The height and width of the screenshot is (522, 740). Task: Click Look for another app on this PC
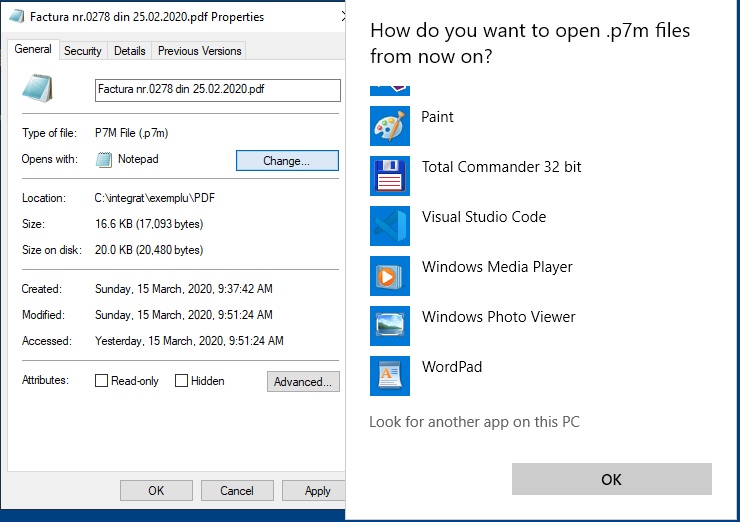point(474,421)
